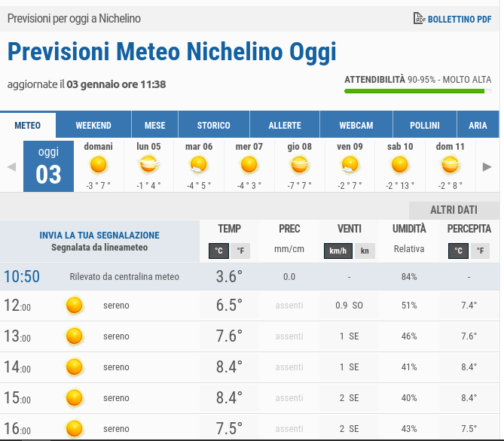Click the sun icon in the 12:00 row

[x=74, y=306]
